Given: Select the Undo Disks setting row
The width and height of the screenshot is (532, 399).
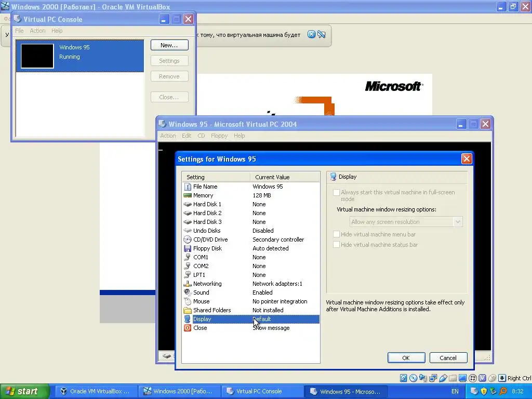Looking at the screenshot, I should (x=251, y=231).
